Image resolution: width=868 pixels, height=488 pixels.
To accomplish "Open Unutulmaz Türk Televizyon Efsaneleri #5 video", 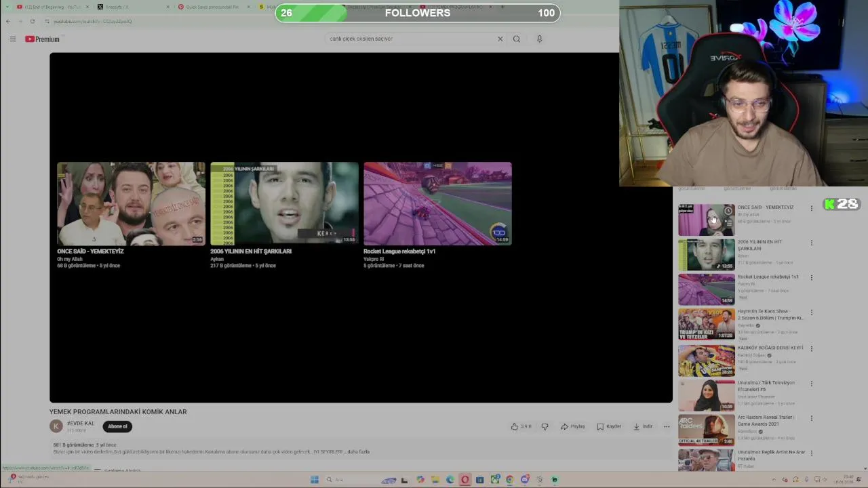I will coord(766,386).
